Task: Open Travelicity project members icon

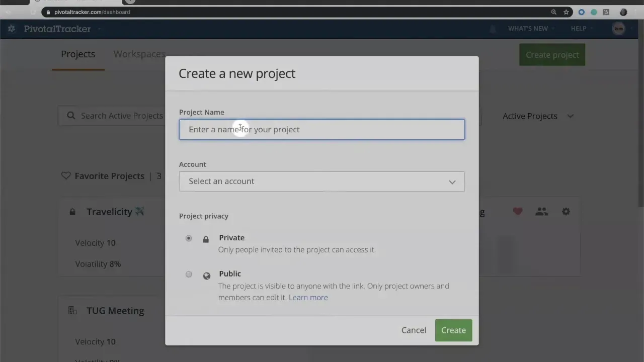Action: [x=541, y=212]
